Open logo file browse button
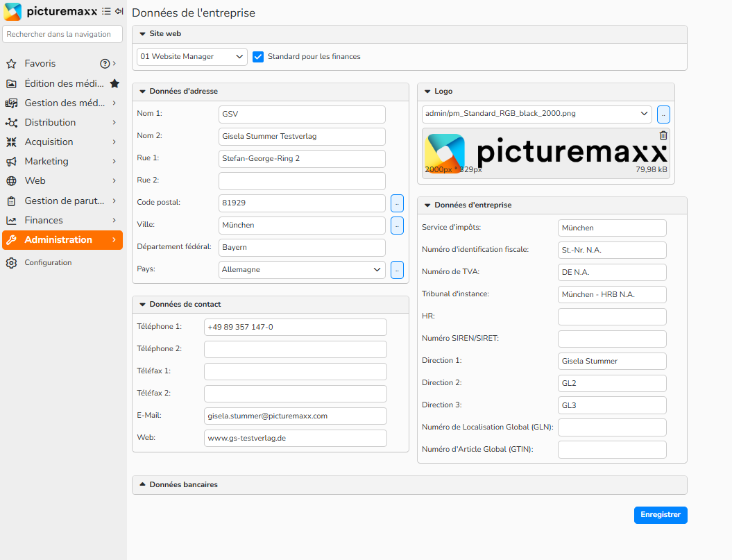The image size is (732, 560). [x=663, y=114]
